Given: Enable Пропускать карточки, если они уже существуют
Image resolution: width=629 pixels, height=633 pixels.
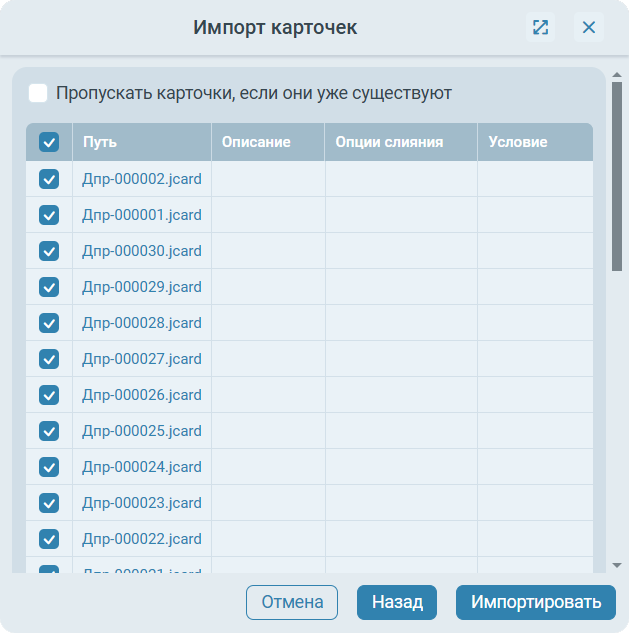Looking at the screenshot, I should (38, 93).
